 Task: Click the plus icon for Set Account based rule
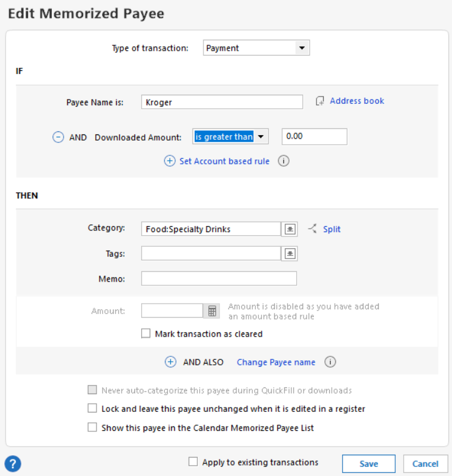(x=170, y=161)
